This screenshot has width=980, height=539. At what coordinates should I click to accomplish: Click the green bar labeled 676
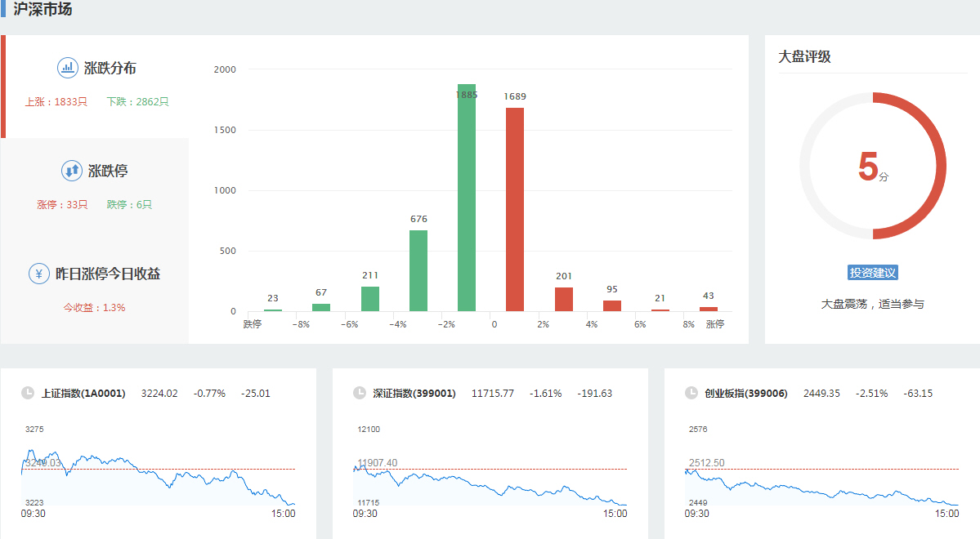coord(418,270)
